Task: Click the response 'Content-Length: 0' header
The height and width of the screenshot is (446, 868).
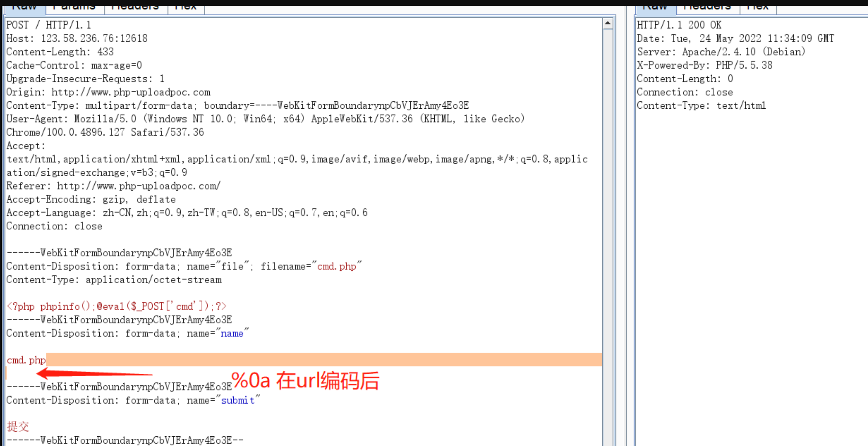Action: tap(685, 79)
